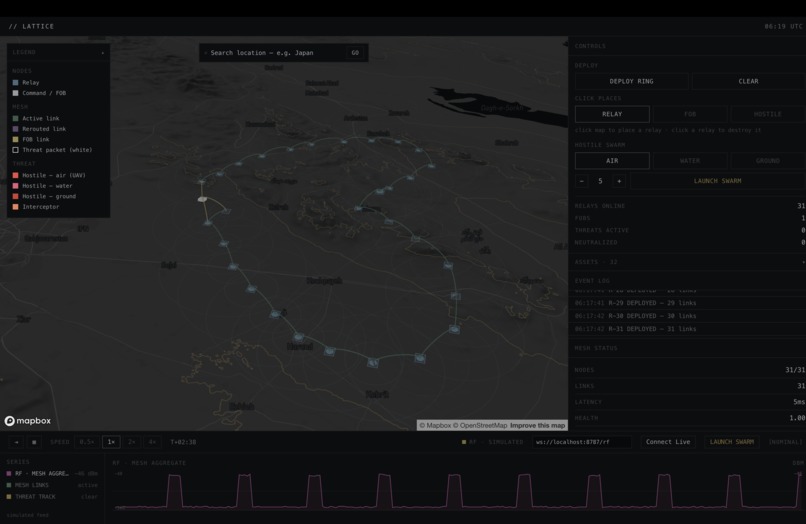Click the Hostile – air (UAV) legend swatch
The width and height of the screenshot is (806, 524).
[x=15, y=175]
